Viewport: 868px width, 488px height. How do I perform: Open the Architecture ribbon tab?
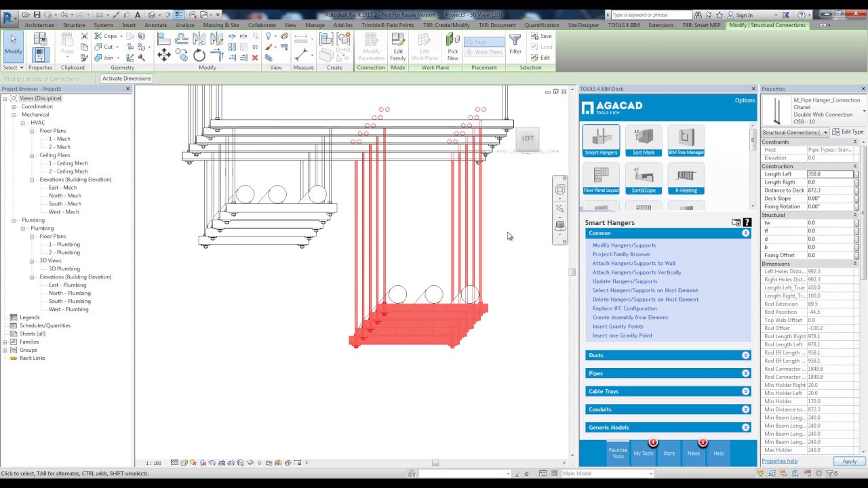coord(39,25)
